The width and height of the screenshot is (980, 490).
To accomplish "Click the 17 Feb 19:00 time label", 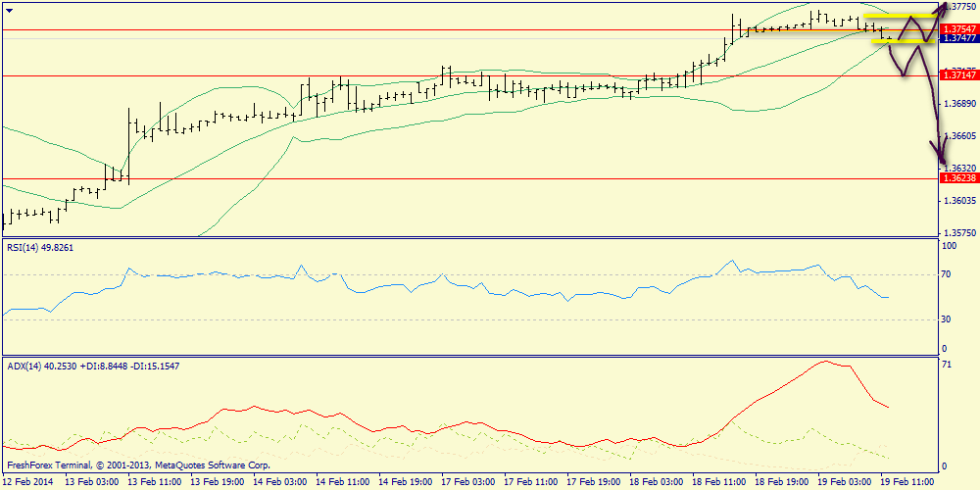I will tap(592, 483).
